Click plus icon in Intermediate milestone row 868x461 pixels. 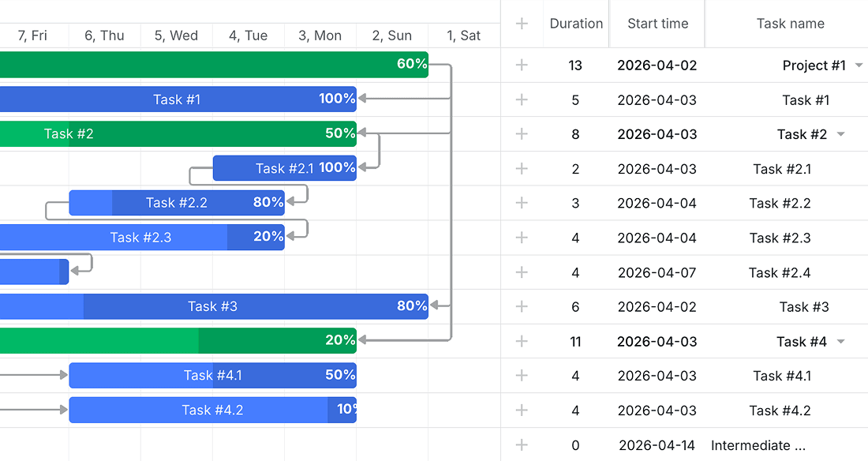[522, 444]
